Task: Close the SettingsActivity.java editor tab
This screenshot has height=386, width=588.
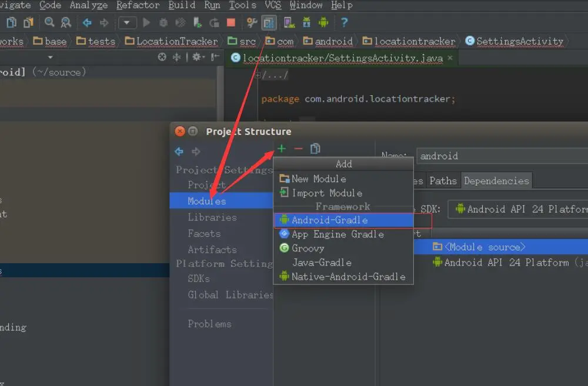Action: click(450, 58)
